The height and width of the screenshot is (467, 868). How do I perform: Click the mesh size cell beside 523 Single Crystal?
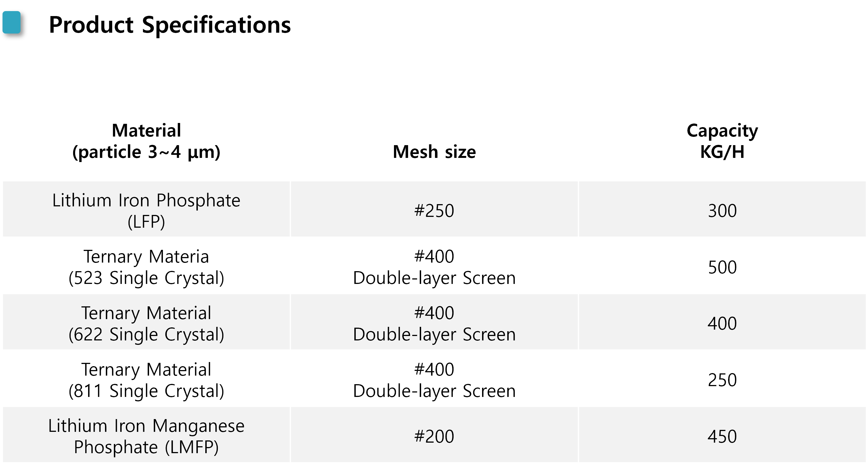point(434,267)
